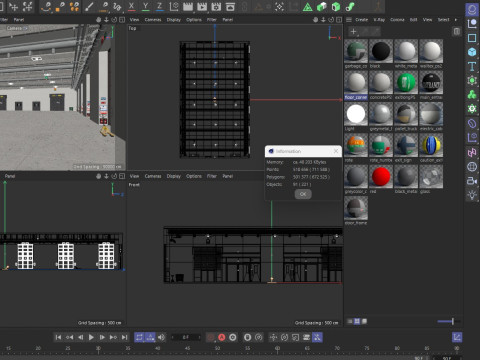Jump to previous keyframe
480x360 pixels.
coord(69,337)
